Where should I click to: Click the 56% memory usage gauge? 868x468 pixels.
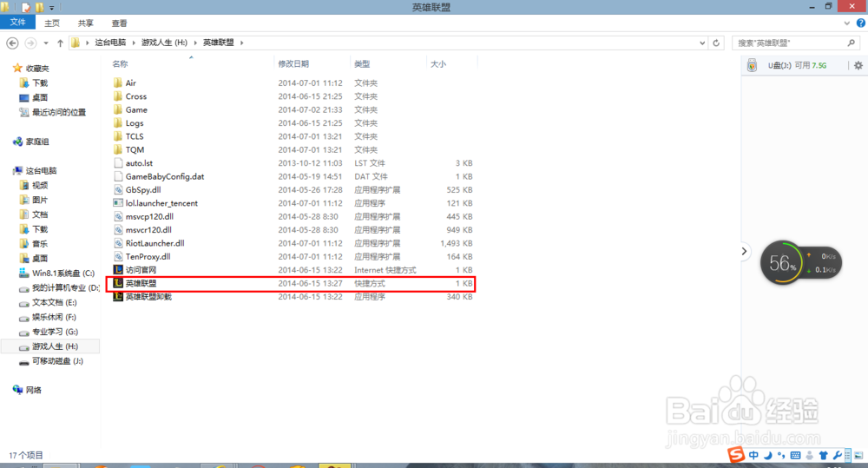tap(782, 262)
